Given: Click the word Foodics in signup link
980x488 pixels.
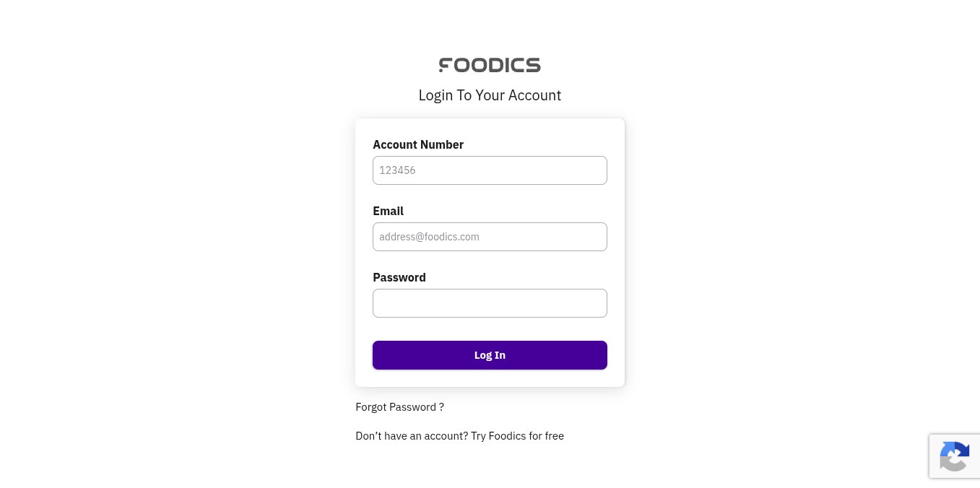Looking at the screenshot, I should coord(508,436).
